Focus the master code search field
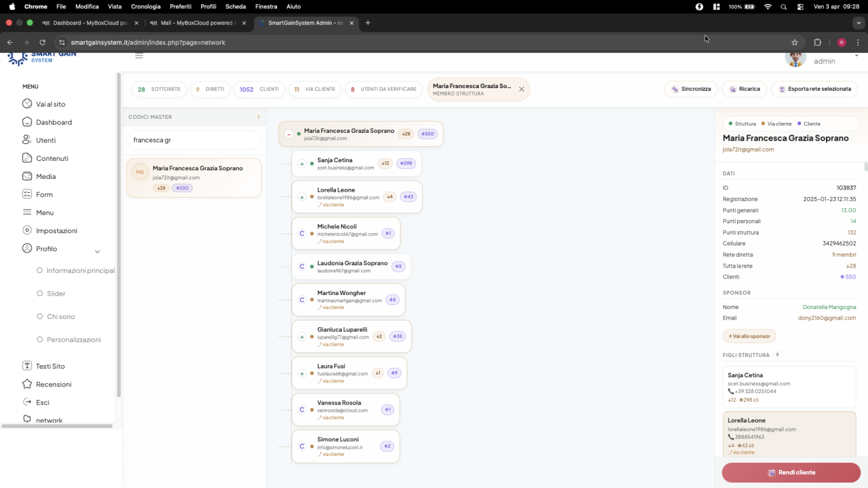Screen dimensions: 868x488 tap(194, 140)
